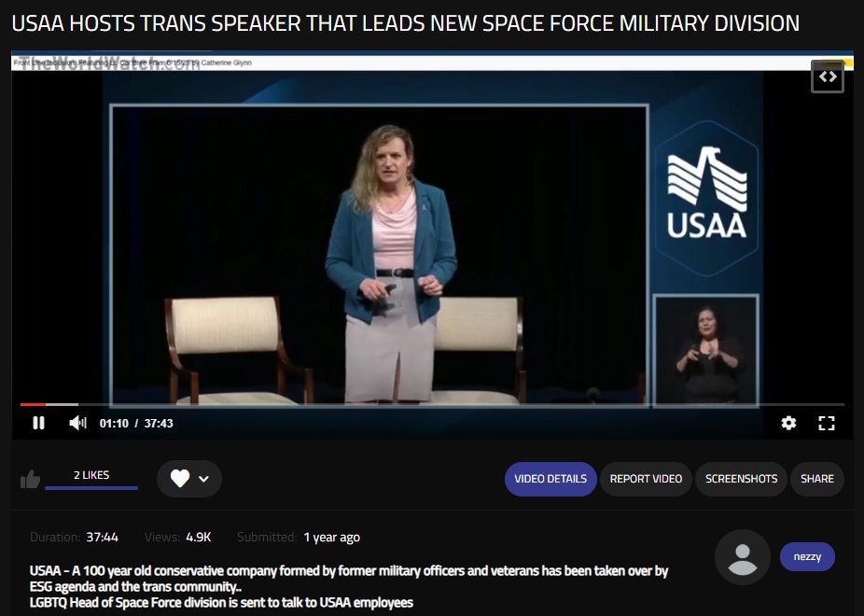Open the Report Video tab

click(646, 479)
